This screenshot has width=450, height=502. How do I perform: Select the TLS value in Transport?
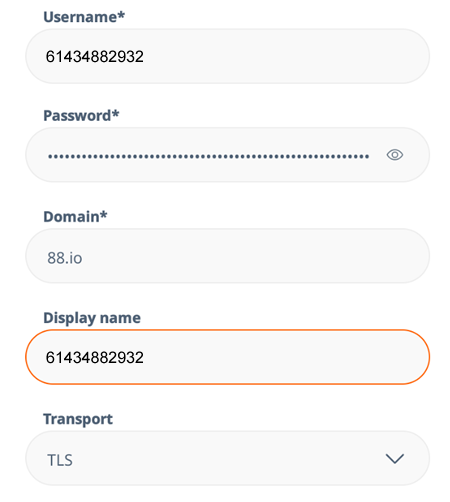click(60, 460)
